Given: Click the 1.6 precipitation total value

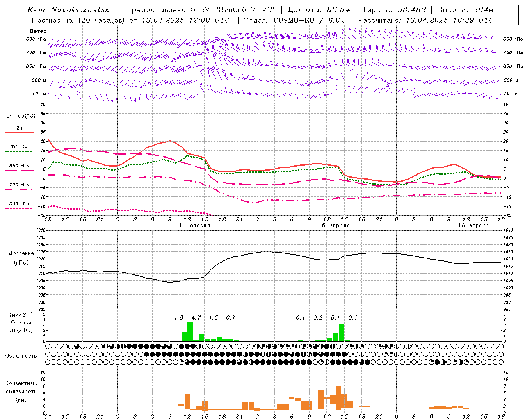Looking at the screenshot, I should (178, 317).
